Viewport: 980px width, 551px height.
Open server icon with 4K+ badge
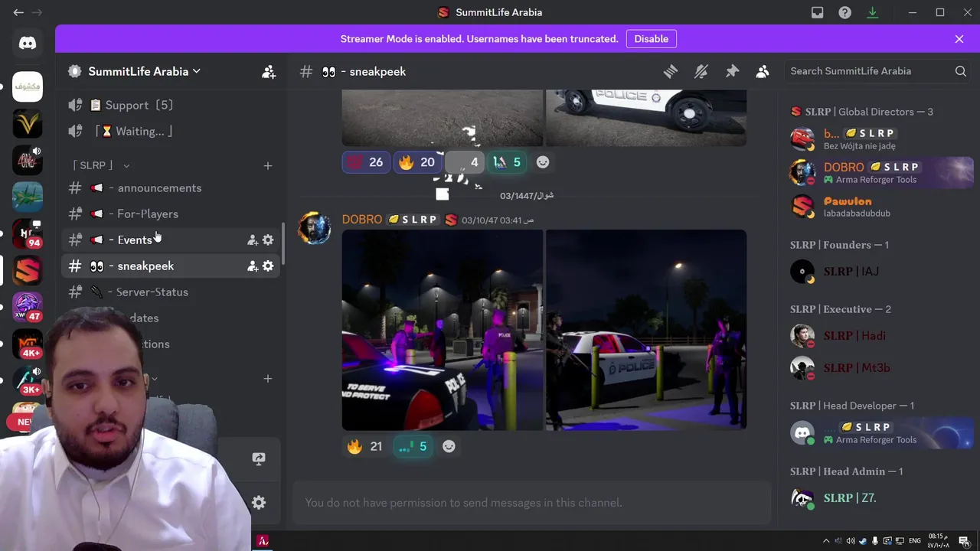[28, 344]
